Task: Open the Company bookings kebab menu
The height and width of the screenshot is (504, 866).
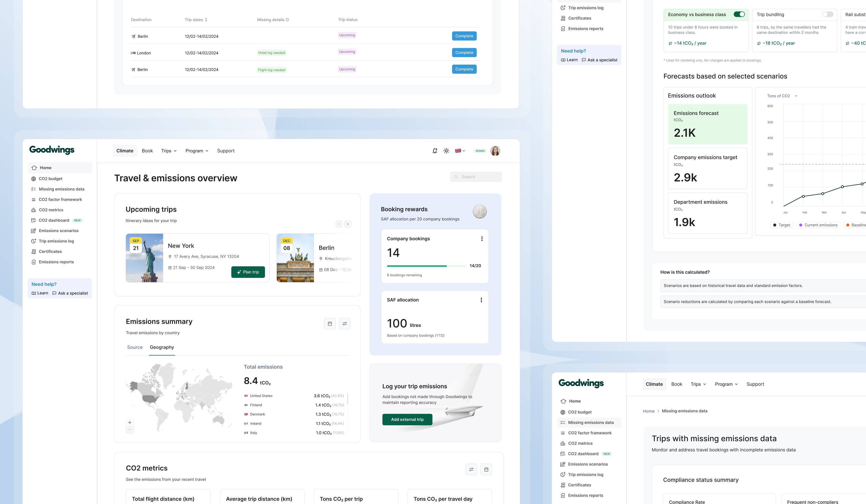Action: point(482,238)
